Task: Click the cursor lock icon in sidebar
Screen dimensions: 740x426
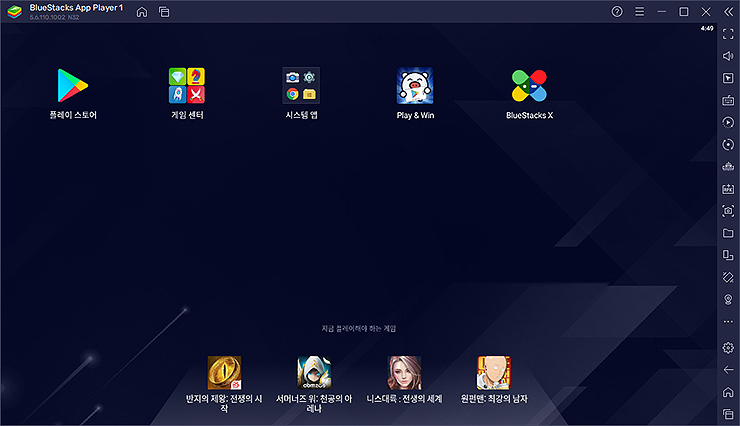Action: coord(728,78)
